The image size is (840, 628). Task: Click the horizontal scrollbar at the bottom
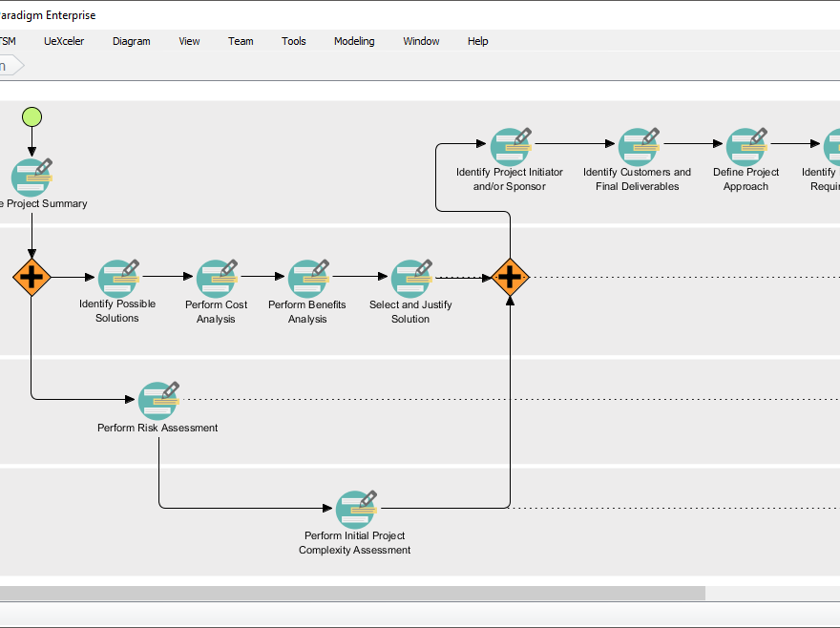click(x=353, y=593)
